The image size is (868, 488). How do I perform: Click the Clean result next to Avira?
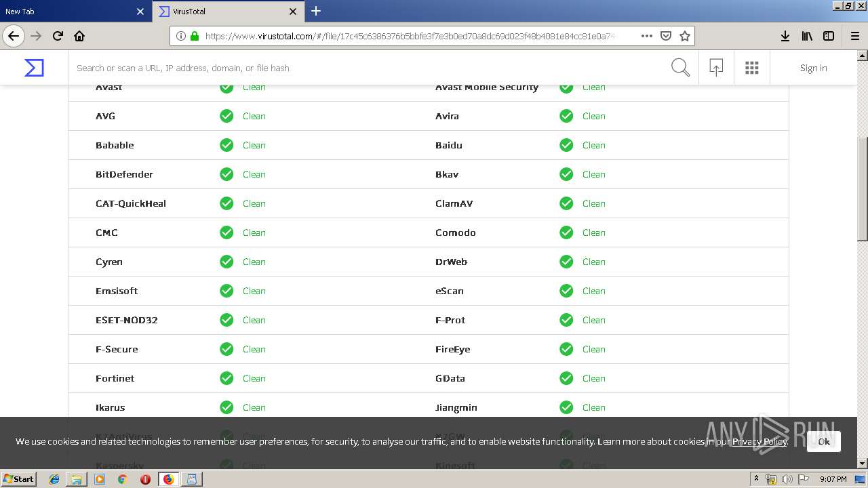(x=594, y=116)
